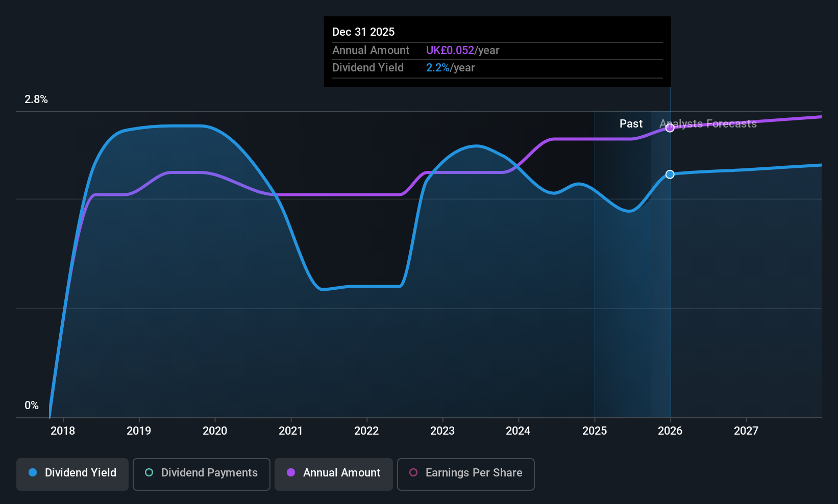
Task: Select the blue yield data point at 2026
Action: coord(670,174)
